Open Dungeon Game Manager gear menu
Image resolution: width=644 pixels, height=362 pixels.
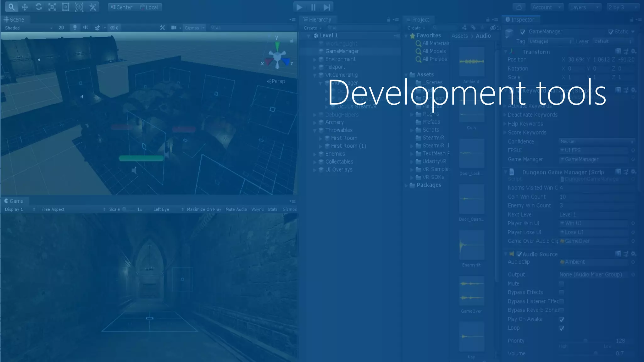tap(634, 172)
